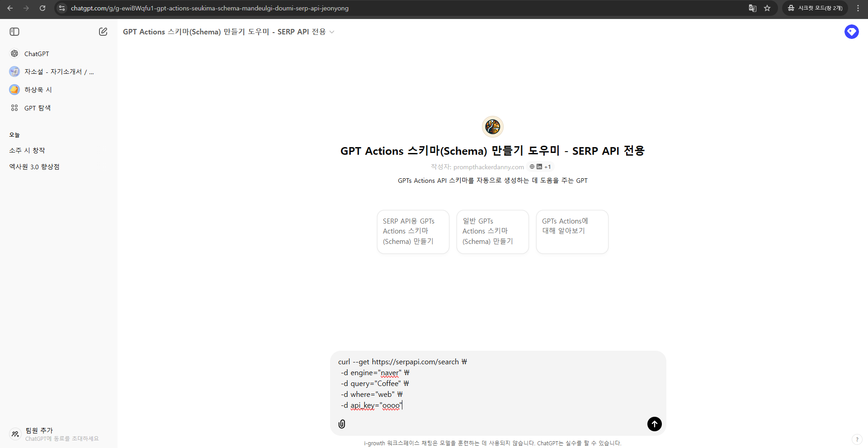Click the translate page icon
The width and height of the screenshot is (868, 448).
[x=753, y=8]
